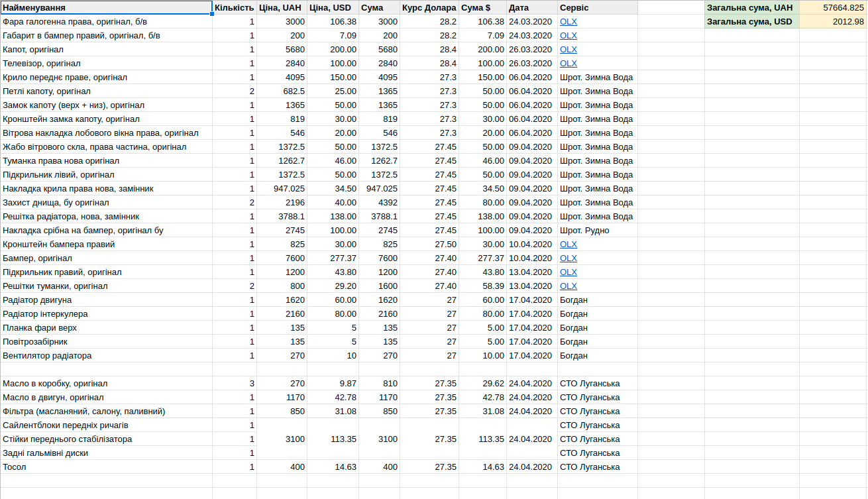Select the USD price 277.37 in the Ціна, USD column

[x=333, y=258]
